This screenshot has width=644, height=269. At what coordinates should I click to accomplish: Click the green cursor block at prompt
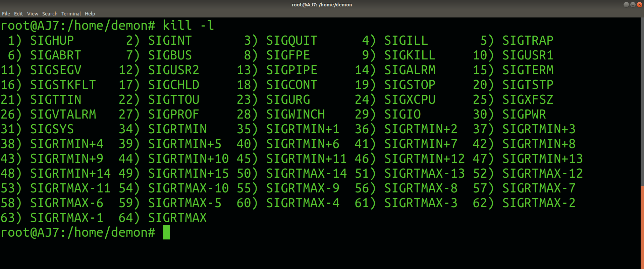point(166,232)
